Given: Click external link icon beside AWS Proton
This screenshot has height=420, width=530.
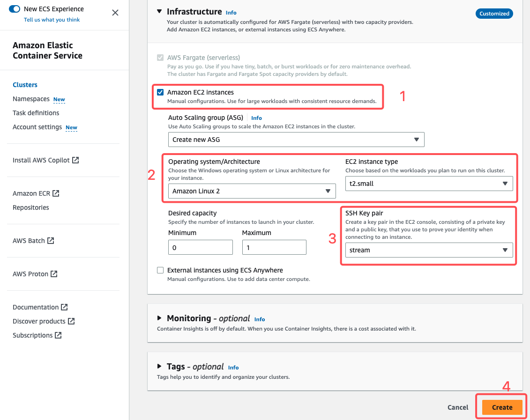Looking at the screenshot, I should coord(54,274).
